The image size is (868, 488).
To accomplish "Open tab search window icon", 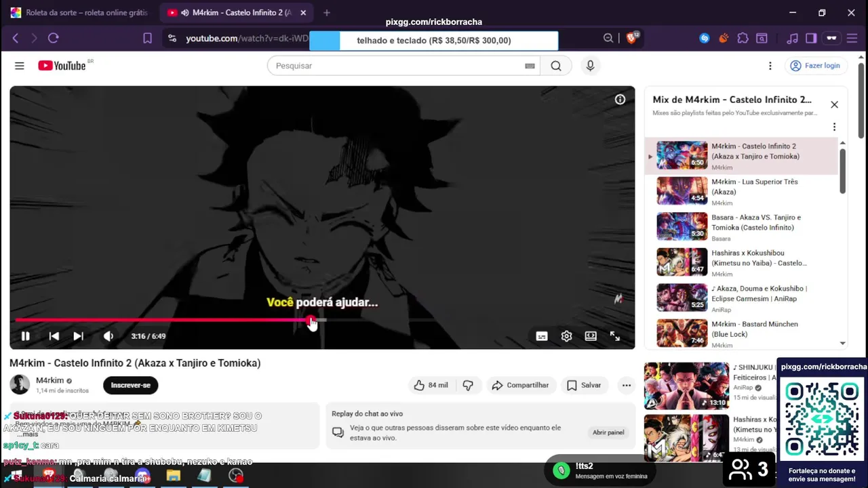I will point(762,38).
